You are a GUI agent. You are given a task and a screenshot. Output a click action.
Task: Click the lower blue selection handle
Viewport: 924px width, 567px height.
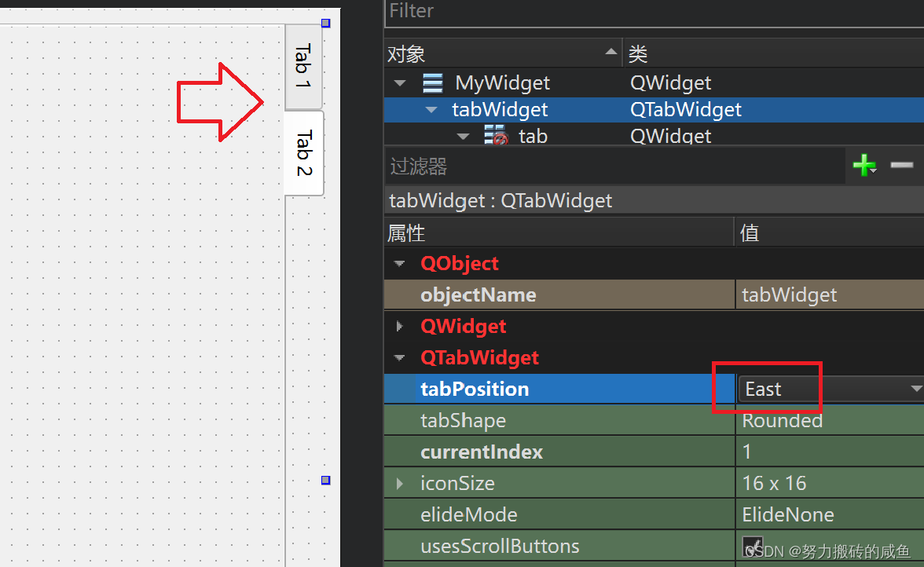pos(325,480)
